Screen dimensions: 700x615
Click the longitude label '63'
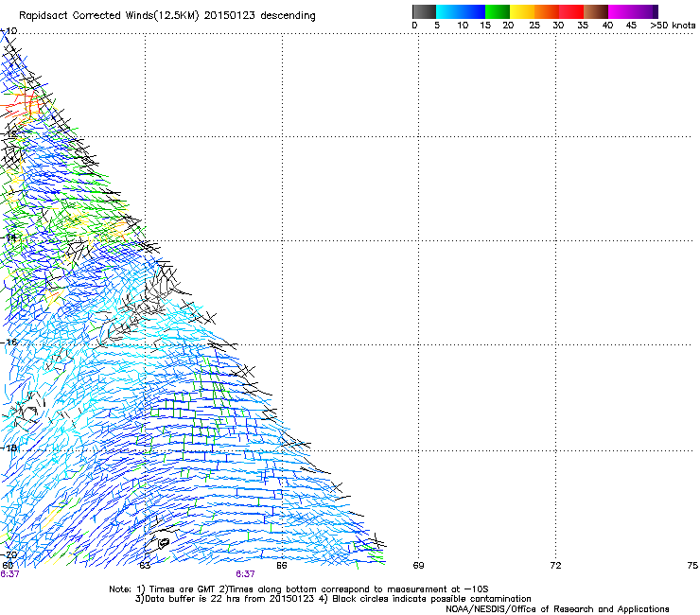click(x=145, y=566)
